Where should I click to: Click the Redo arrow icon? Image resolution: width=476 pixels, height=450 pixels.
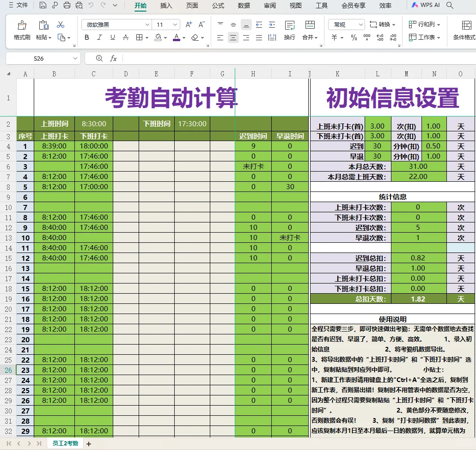[103, 5]
